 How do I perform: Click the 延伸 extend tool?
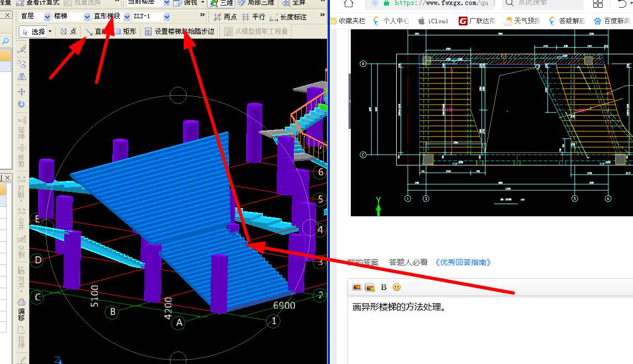[x=22, y=128]
